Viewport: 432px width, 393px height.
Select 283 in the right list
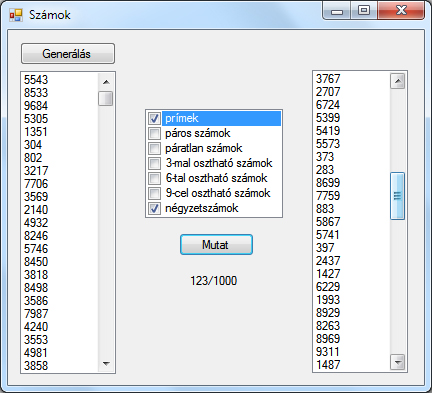click(352, 170)
